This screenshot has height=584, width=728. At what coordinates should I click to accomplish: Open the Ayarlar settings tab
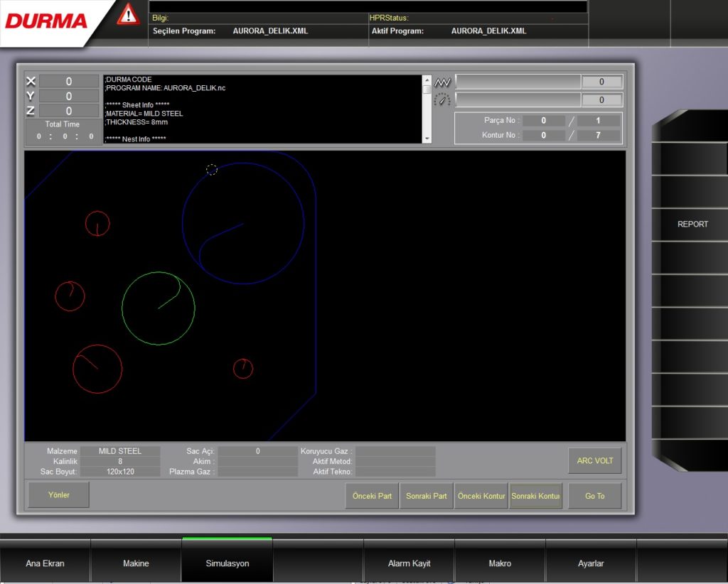591,563
